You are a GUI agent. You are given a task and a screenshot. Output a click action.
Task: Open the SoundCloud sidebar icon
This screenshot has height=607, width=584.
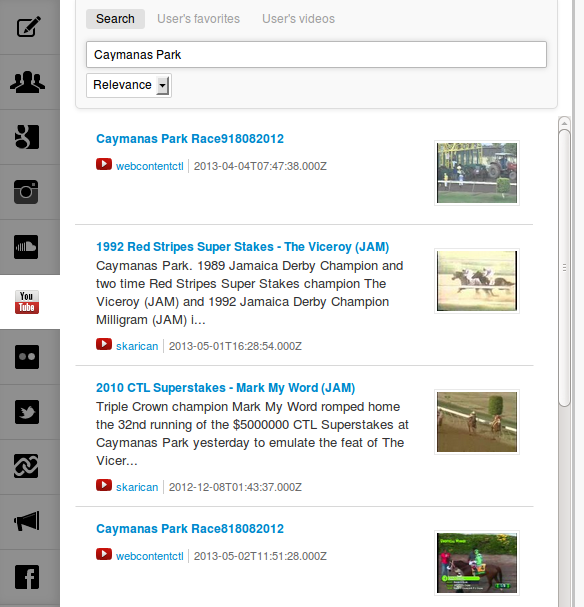click(x=26, y=247)
